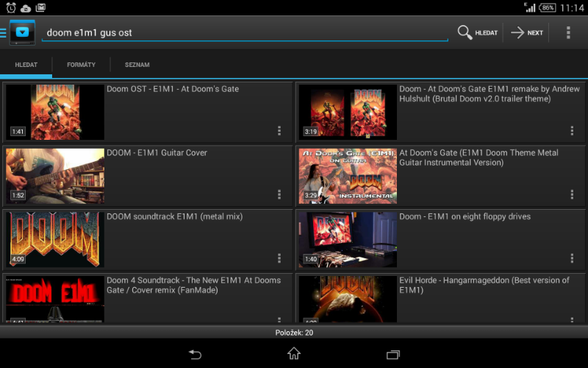Select title "DOOM - E1M1 Guitar Cover"

coord(157,153)
